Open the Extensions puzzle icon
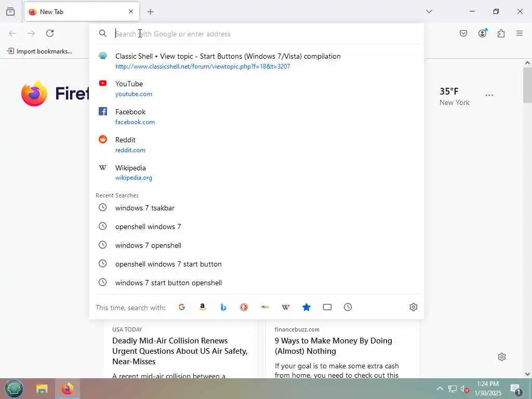 pos(501,33)
